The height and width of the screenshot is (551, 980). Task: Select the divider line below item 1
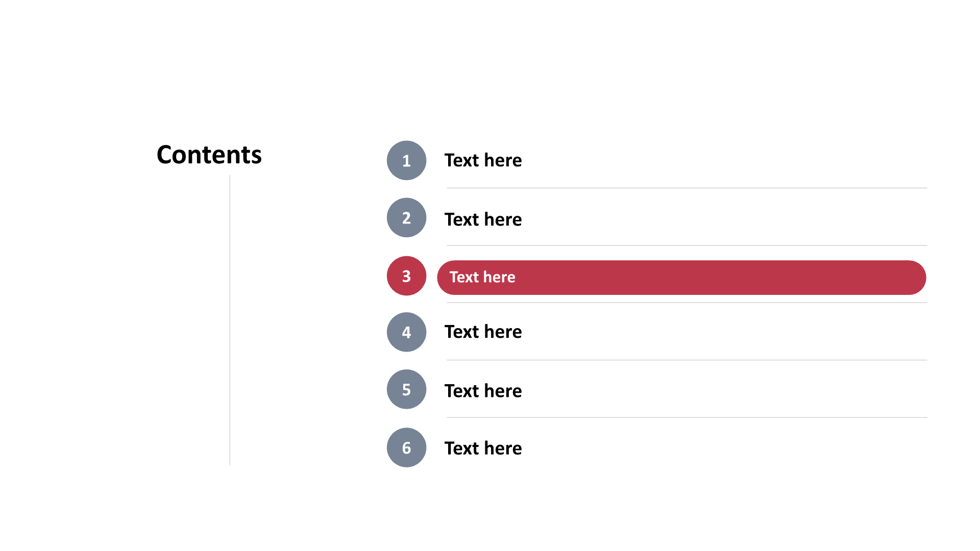tap(687, 188)
